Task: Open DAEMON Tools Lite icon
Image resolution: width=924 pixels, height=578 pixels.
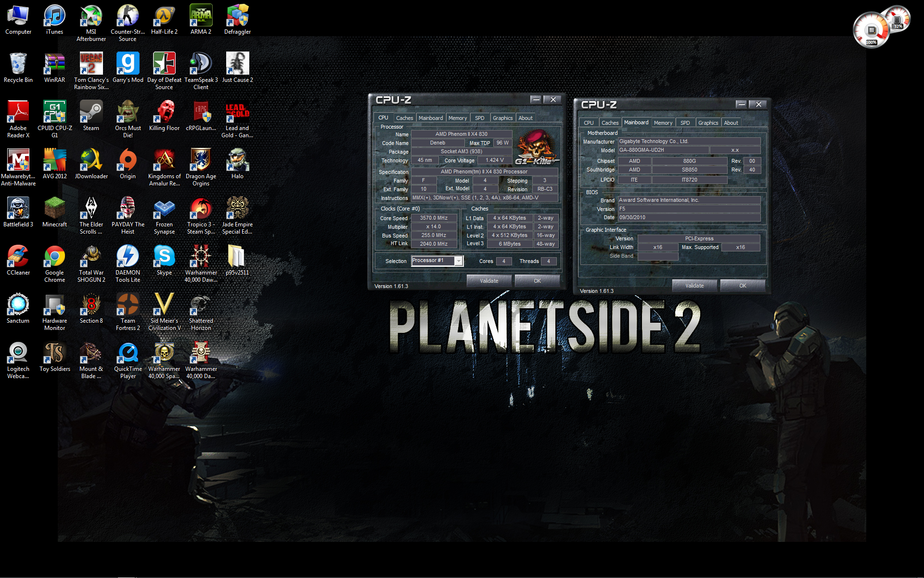Action: pos(128,264)
